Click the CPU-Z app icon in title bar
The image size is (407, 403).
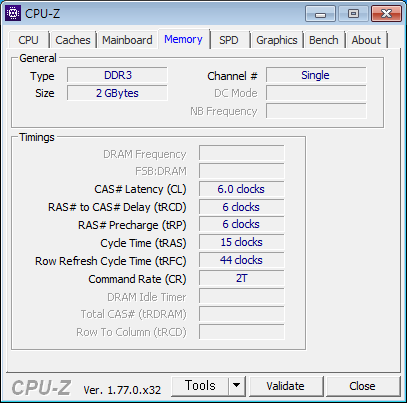coord(13,14)
